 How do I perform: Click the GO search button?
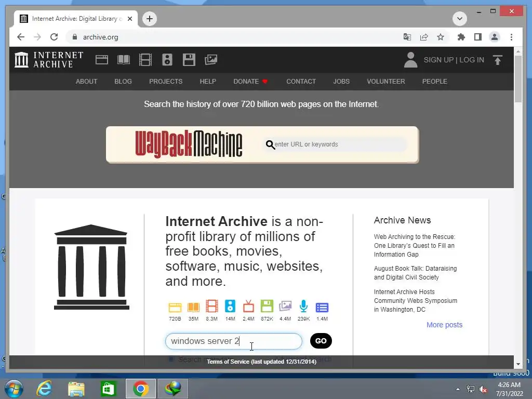tap(321, 341)
